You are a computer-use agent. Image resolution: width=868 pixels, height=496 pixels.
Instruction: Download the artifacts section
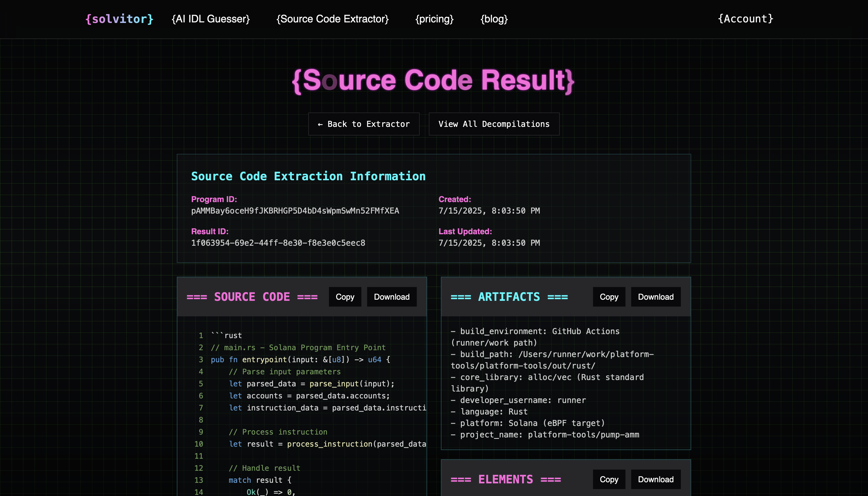(x=656, y=297)
